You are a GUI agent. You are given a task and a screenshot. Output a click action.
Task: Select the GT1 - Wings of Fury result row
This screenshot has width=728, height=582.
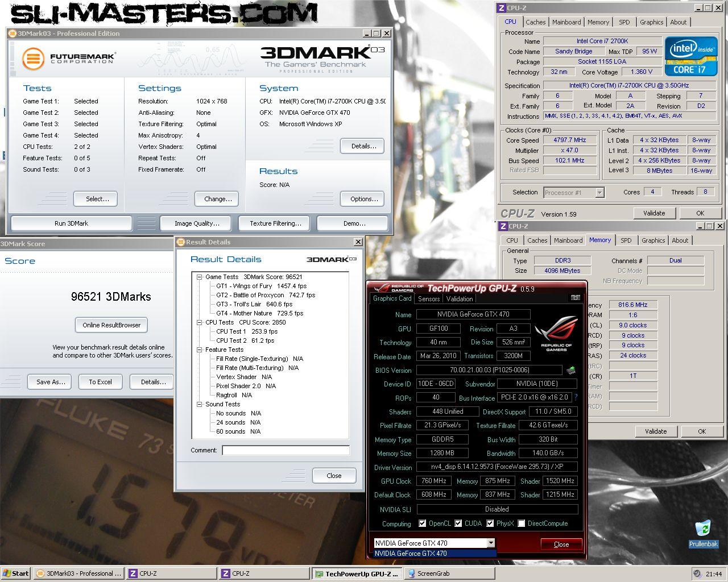pyautogui.click(x=261, y=286)
